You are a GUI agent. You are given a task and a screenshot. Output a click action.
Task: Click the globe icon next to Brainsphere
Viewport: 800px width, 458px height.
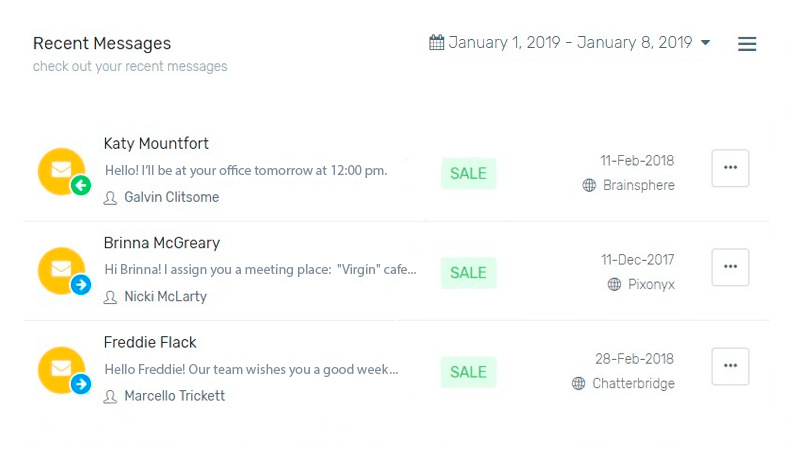[589, 185]
